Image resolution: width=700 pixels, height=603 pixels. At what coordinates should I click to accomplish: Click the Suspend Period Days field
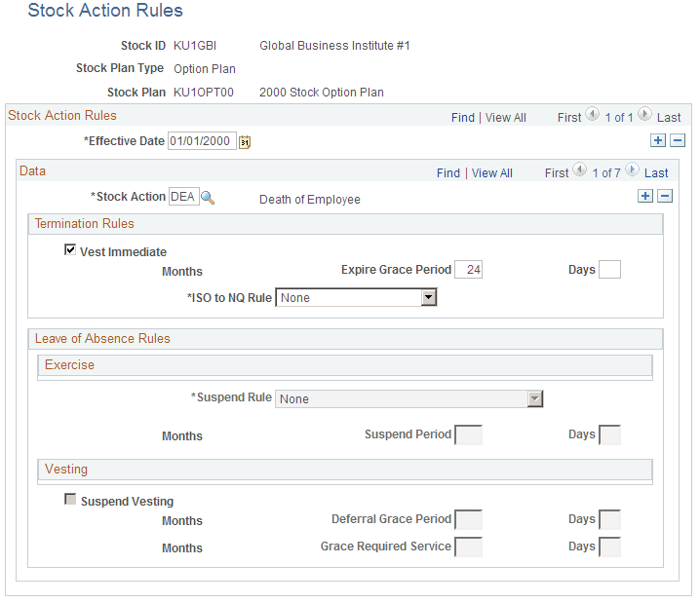pyautogui.click(x=609, y=434)
